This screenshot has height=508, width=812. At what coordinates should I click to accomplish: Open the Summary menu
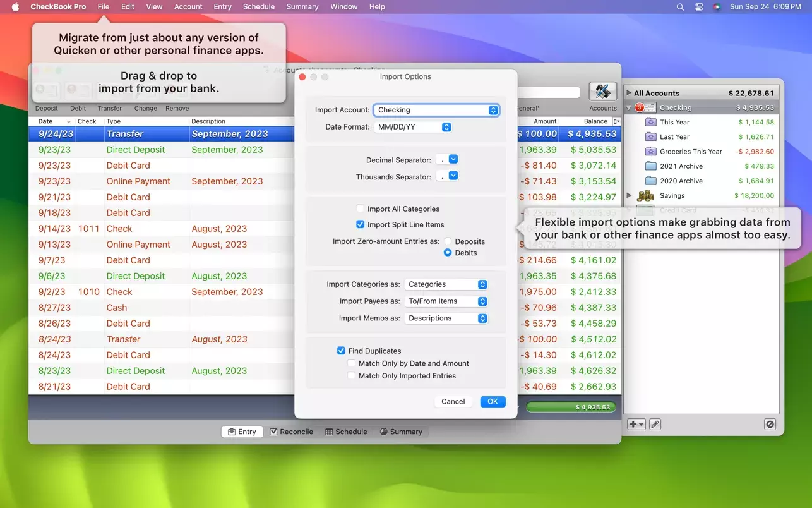coord(302,6)
